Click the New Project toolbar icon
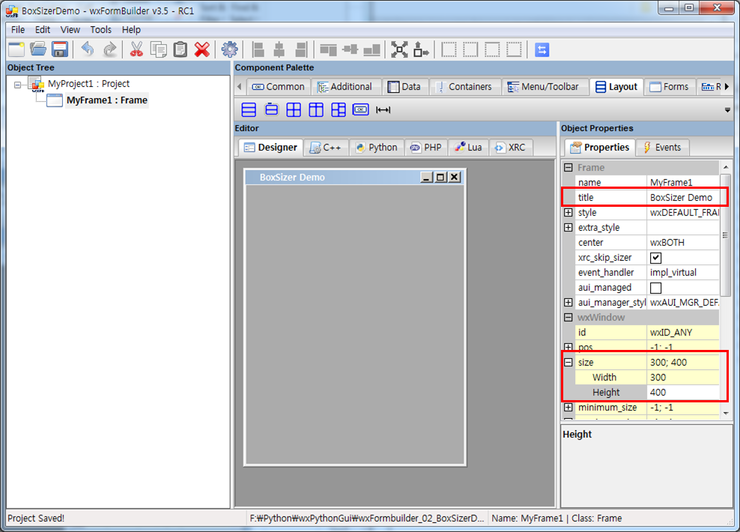Screen dimensions: 740x532 [x=16, y=49]
